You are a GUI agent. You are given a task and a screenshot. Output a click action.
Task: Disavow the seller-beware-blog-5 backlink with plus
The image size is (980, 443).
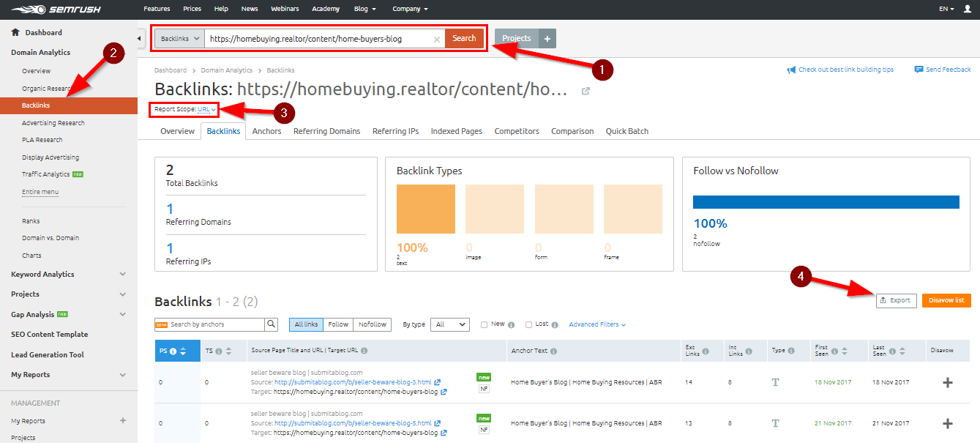tap(948, 423)
